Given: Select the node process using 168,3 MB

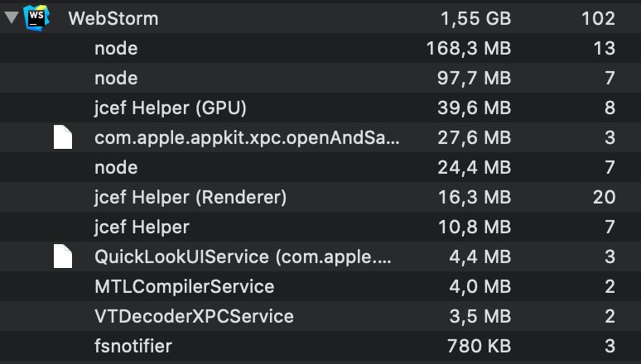Looking at the screenshot, I should pos(320,48).
